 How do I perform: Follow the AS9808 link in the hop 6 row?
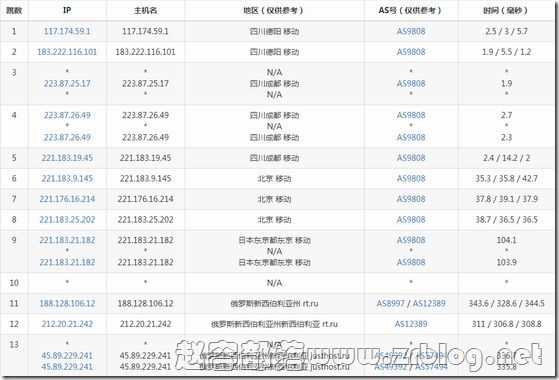[x=411, y=179]
